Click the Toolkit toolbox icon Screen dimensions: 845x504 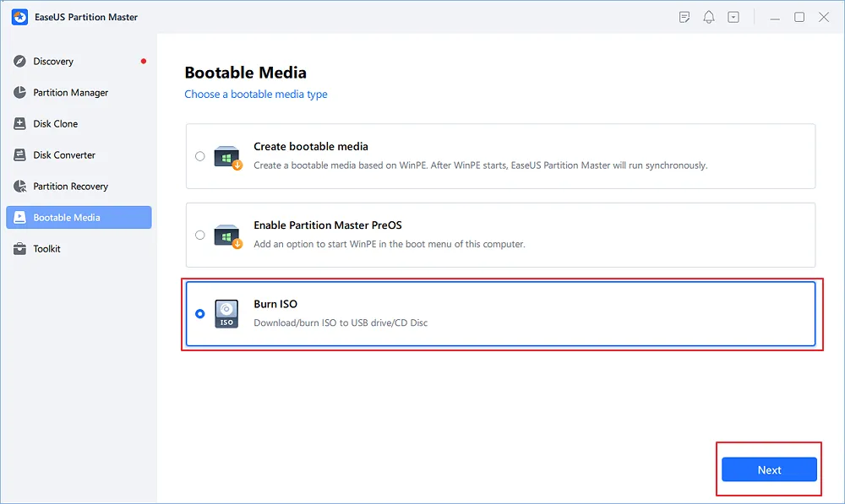21,248
